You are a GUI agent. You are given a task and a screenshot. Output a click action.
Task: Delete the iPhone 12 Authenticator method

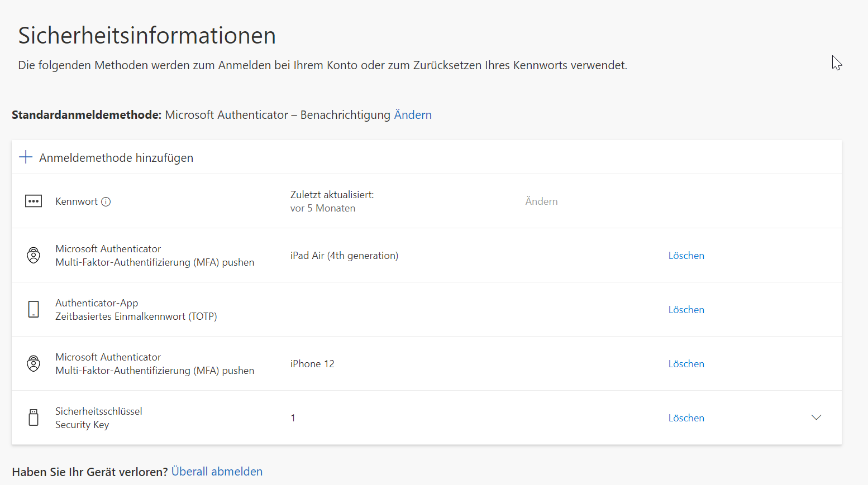686,364
